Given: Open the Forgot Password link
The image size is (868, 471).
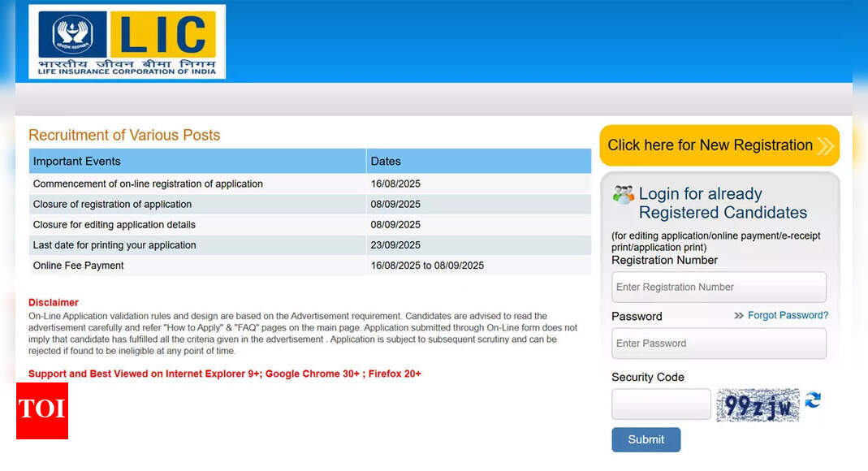Looking at the screenshot, I should click(788, 315).
